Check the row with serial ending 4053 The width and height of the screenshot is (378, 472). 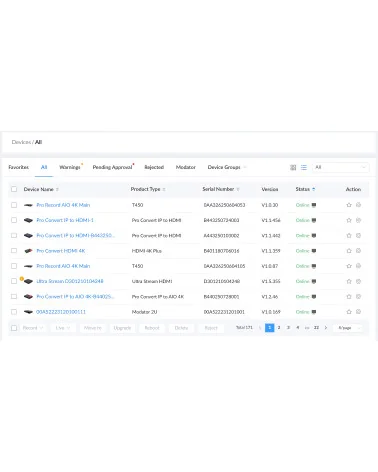[14, 205]
